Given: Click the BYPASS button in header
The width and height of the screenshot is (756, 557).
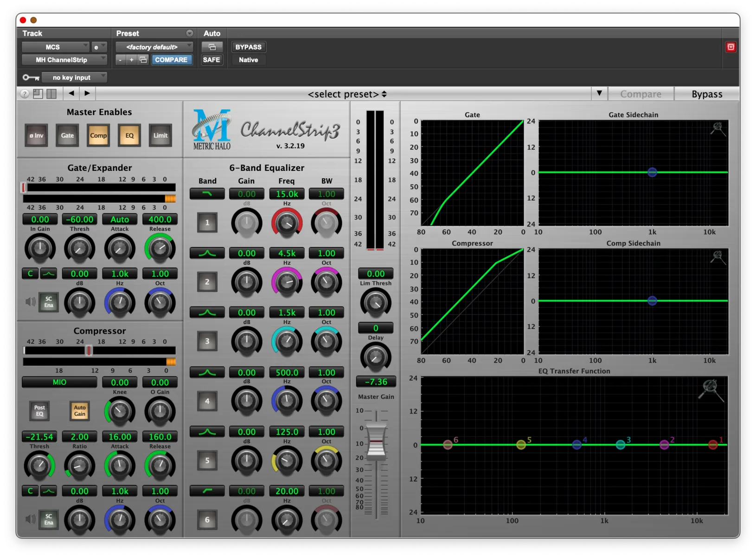Looking at the screenshot, I should click(x=249, y=47).
